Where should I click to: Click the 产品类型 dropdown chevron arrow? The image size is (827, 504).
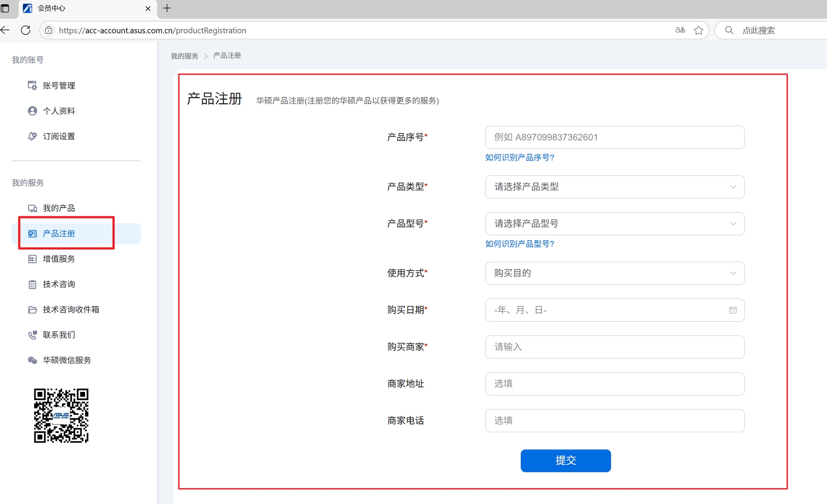[x=733, y=187]
